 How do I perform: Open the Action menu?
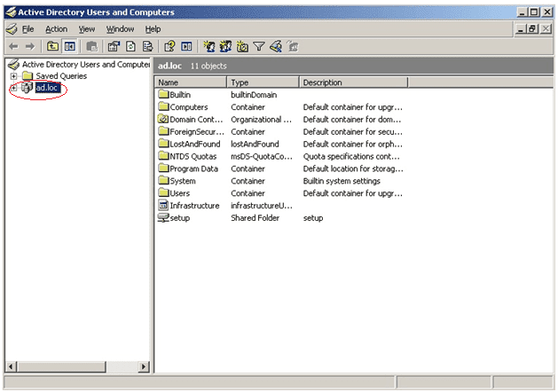point(56,29)
